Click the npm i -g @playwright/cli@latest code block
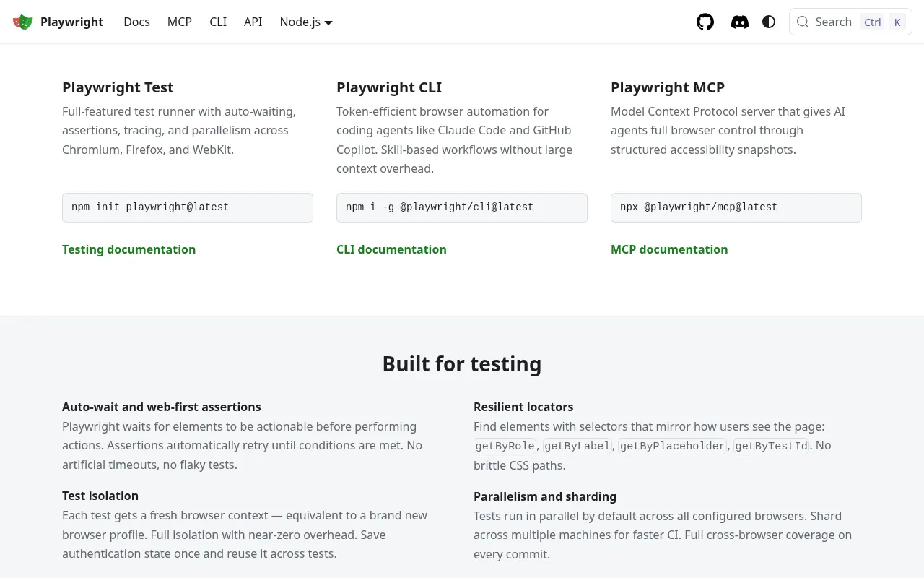Viewport: 924px width, 578px height. coord(462,207)
